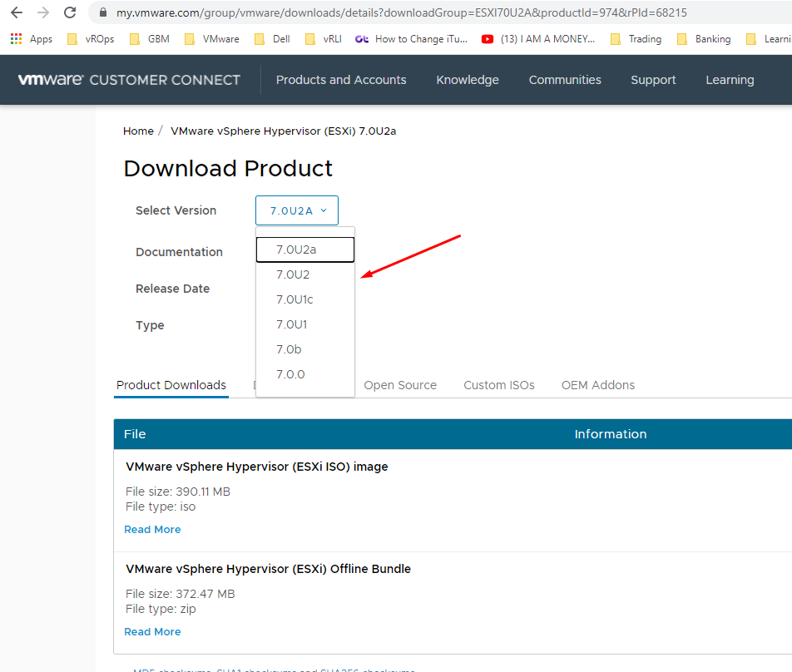Open the Apps grid icon in bookmarks bar
Screen dimensions: 792x672
(x=16, y=39)
